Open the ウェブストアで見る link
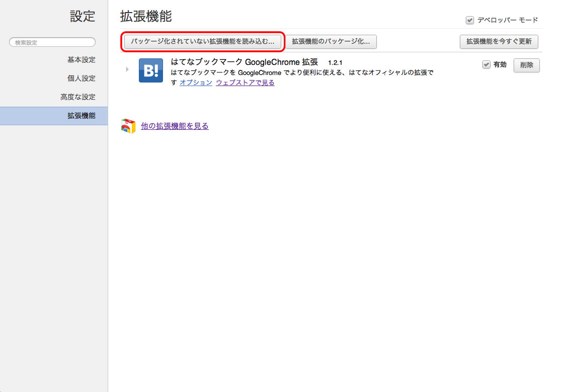Screen dimensions: 570x392 click(245, 83)
